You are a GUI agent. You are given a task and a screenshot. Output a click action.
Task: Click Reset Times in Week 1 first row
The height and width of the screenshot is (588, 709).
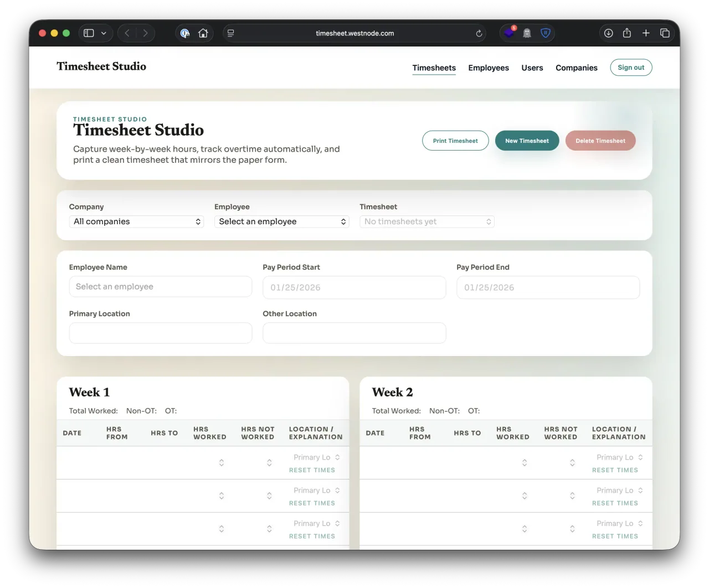point(312,470)
